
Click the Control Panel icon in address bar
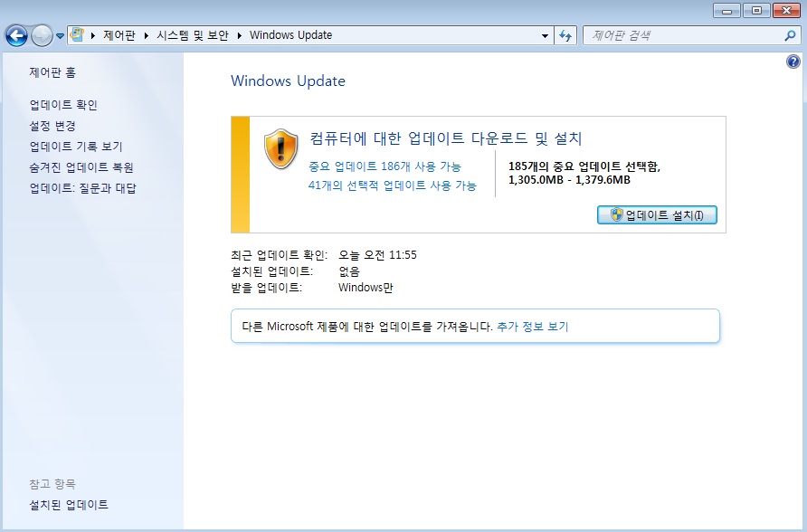point(77,35)
